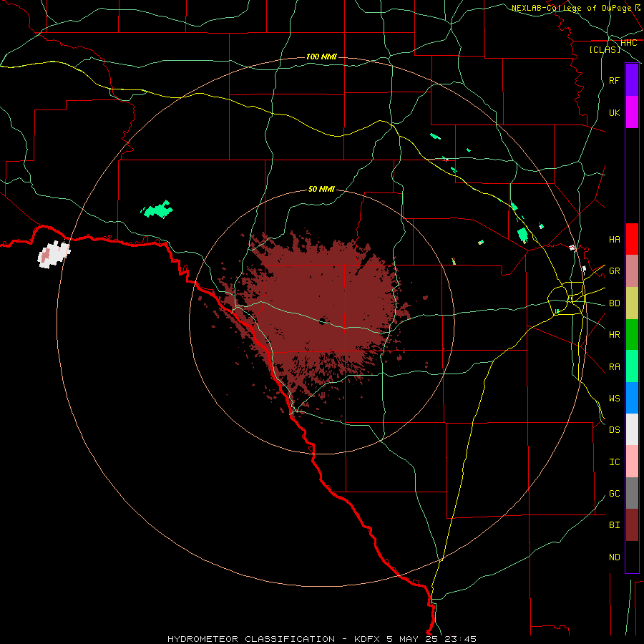Click the ND black legend swatch
The height and width of the screenshot is (644, 644).
tap(632, 557)
